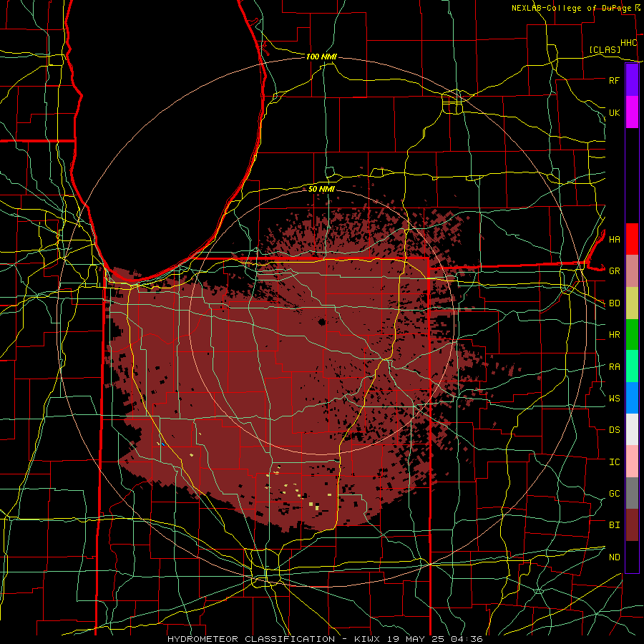Click the KIWX radar site identifier
644x644 pixels.
coord(368,639)
